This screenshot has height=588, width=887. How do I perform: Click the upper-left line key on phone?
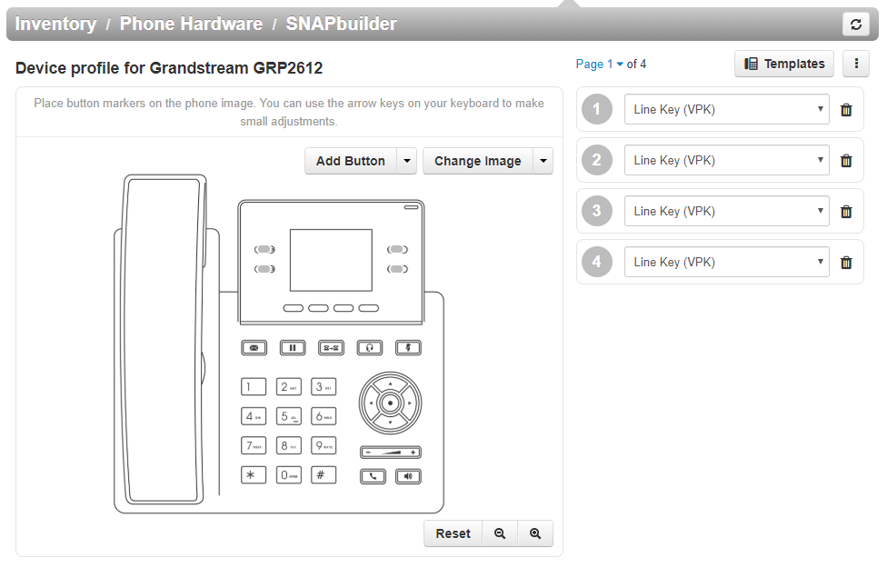pos(264,250)
